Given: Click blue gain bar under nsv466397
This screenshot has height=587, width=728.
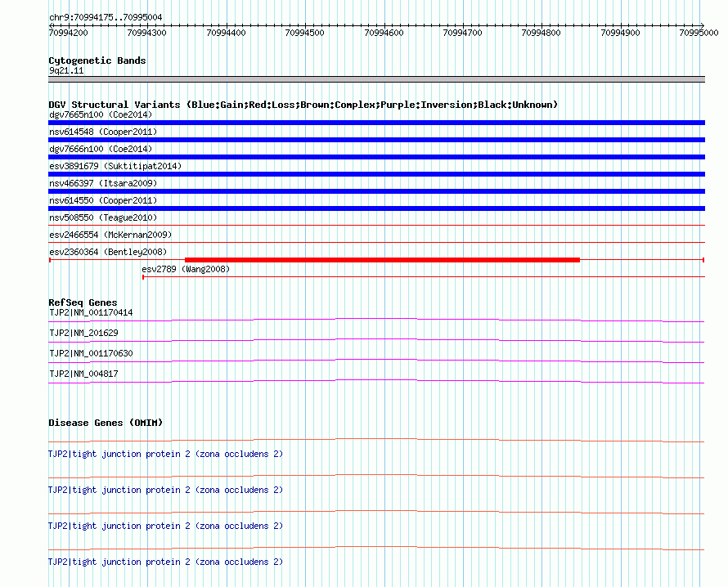Looking at the screenshot, I should click(376, 191).
